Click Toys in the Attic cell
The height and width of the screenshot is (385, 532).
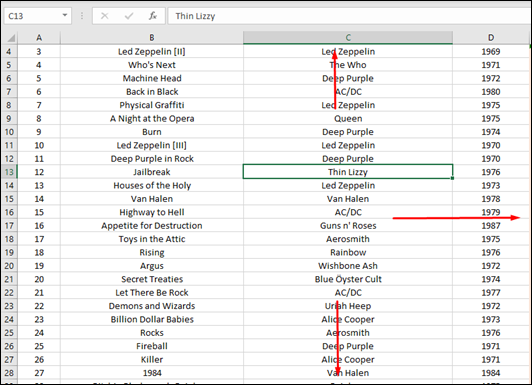click(152, 239)
